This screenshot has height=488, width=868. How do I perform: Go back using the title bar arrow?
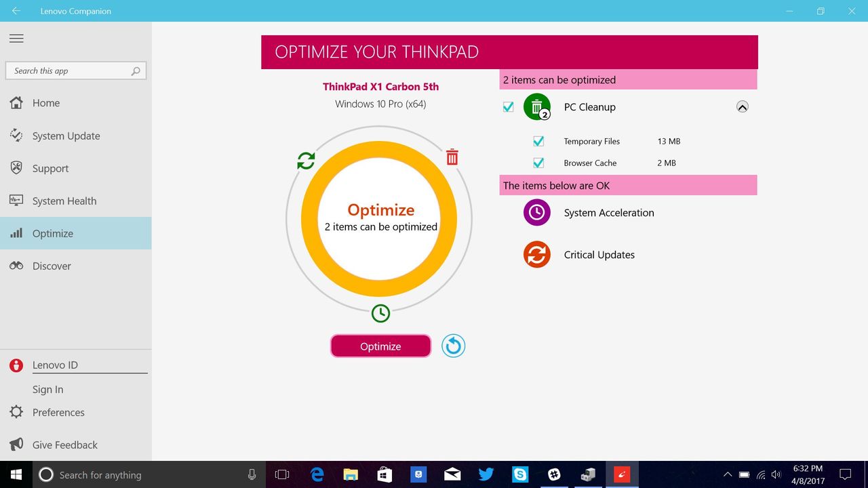point(16,11)
